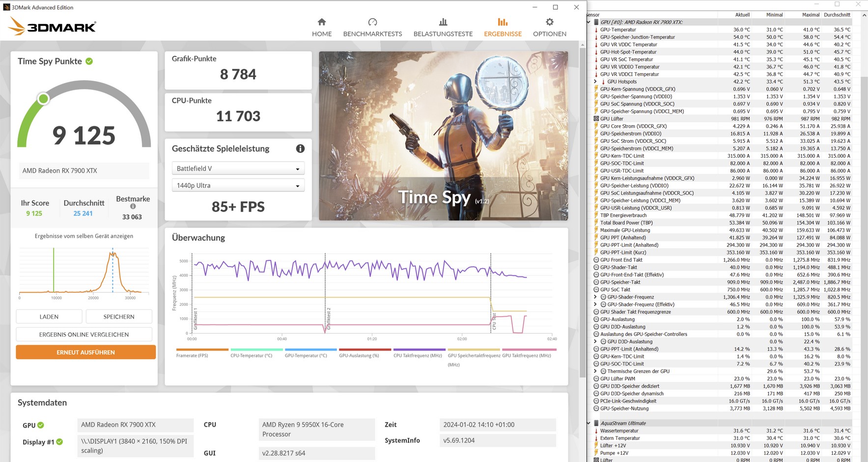Click the round icon beside GPU-Speicher-Nutzung
The image size is (868, 462).
point(596,408)
